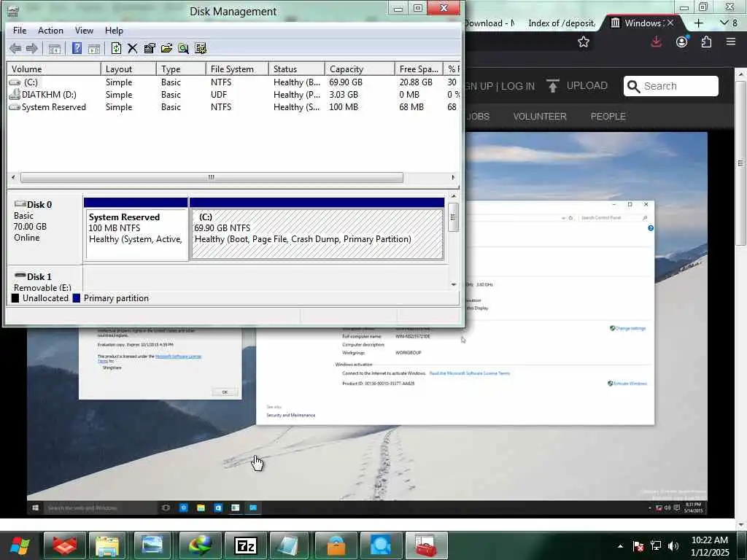
Task: Open the Windows Explorer folder icon in taskbar
Action: 108,545
